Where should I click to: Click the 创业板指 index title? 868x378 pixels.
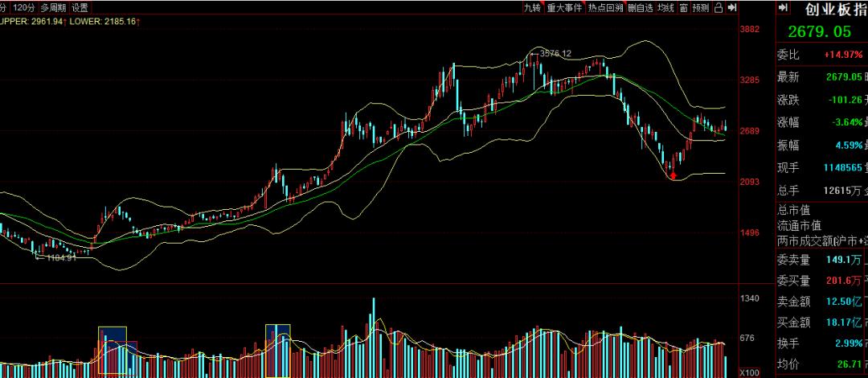point(837,9)
